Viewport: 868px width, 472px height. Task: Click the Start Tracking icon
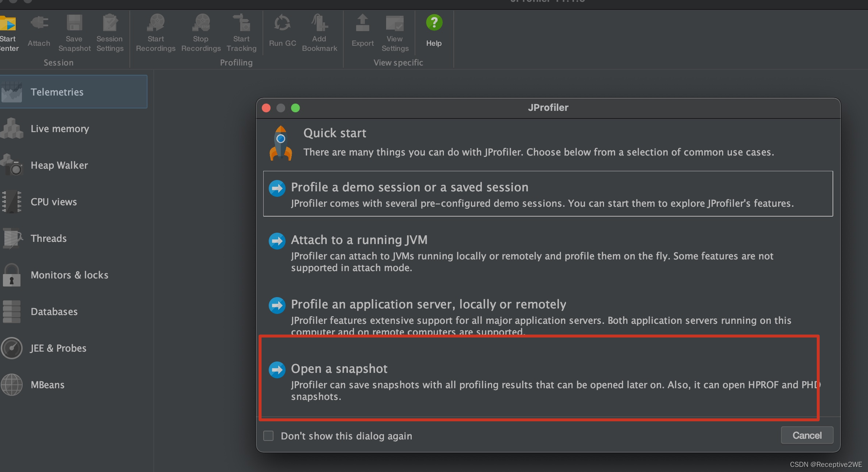[x=242, y=23]
